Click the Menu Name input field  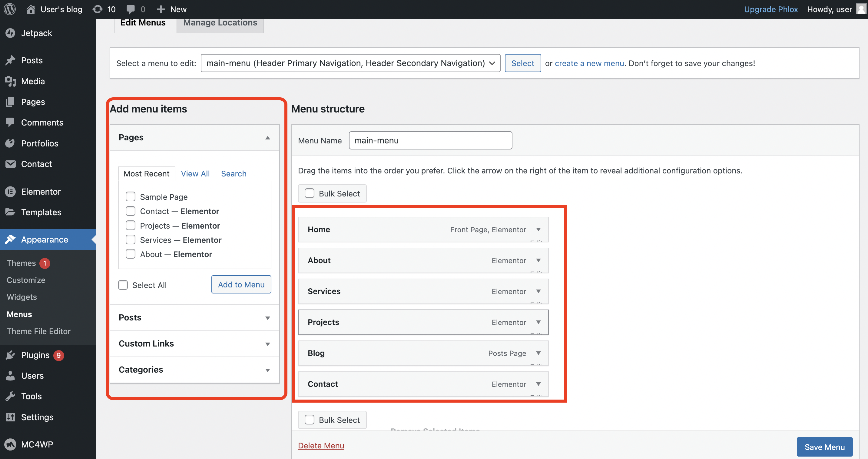click(x=430, y=140)
